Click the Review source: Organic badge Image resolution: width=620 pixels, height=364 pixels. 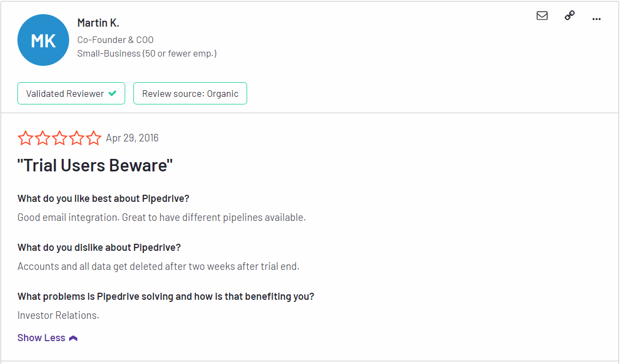(190, 93)
